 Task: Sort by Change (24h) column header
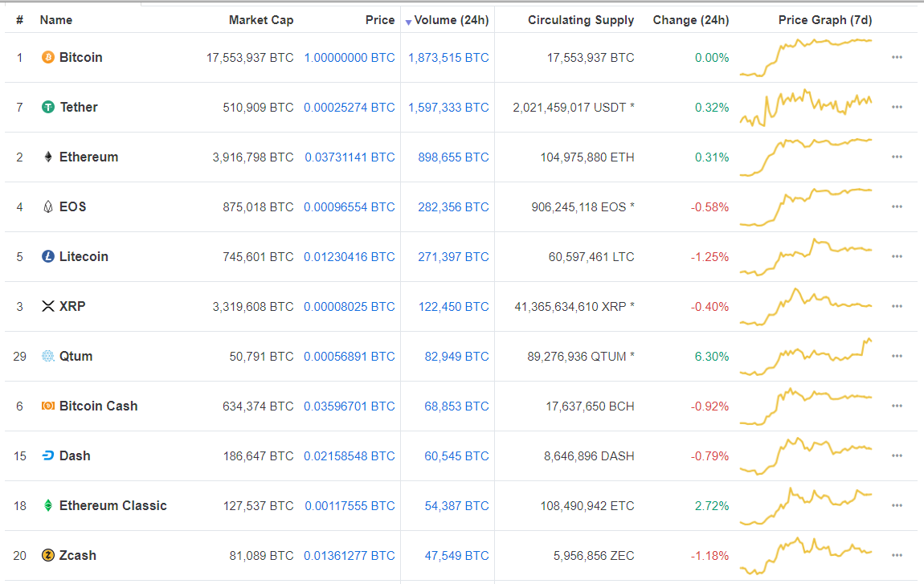[691, 20]
